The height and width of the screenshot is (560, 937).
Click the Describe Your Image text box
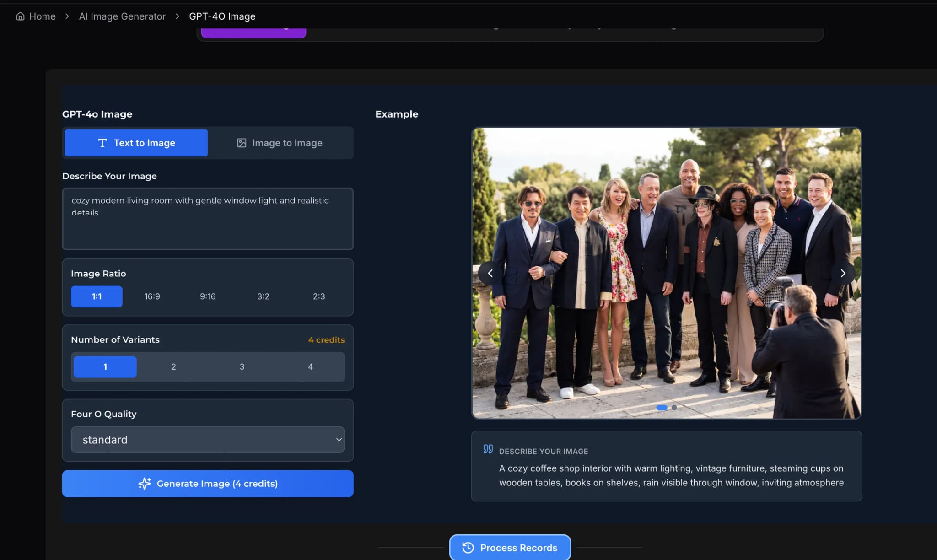207,219
